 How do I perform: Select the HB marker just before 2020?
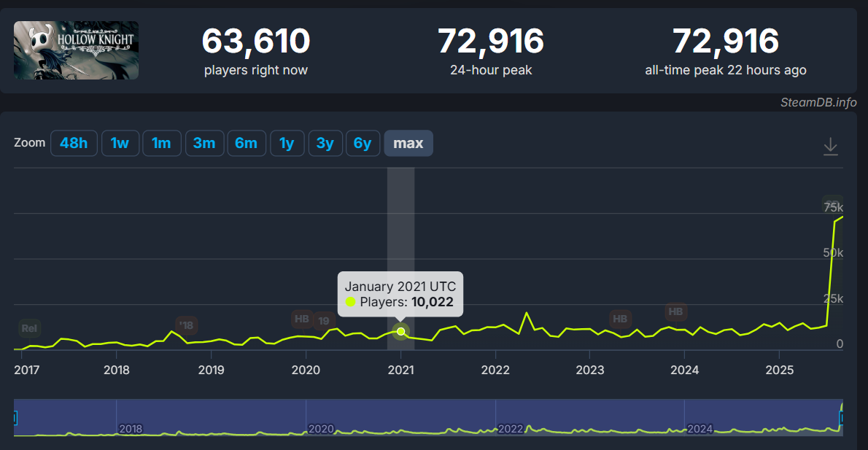coord(302,319)
